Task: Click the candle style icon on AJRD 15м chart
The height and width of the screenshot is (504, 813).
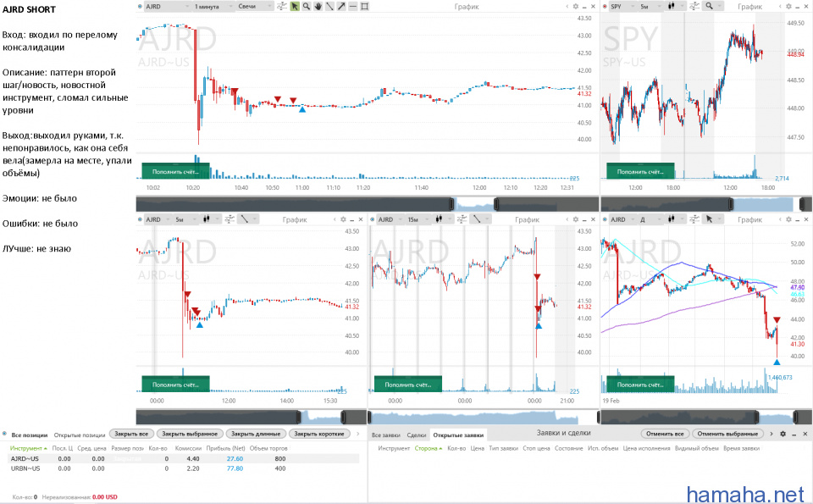Action: pos(440,219)
